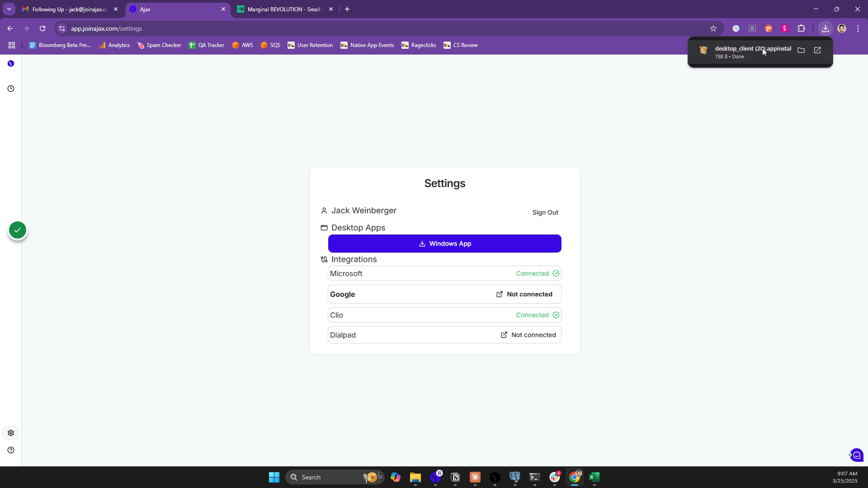The image size is (868, 488).
Task: Reload the current page
Action: pyautogui.click(x=42, y=28)
